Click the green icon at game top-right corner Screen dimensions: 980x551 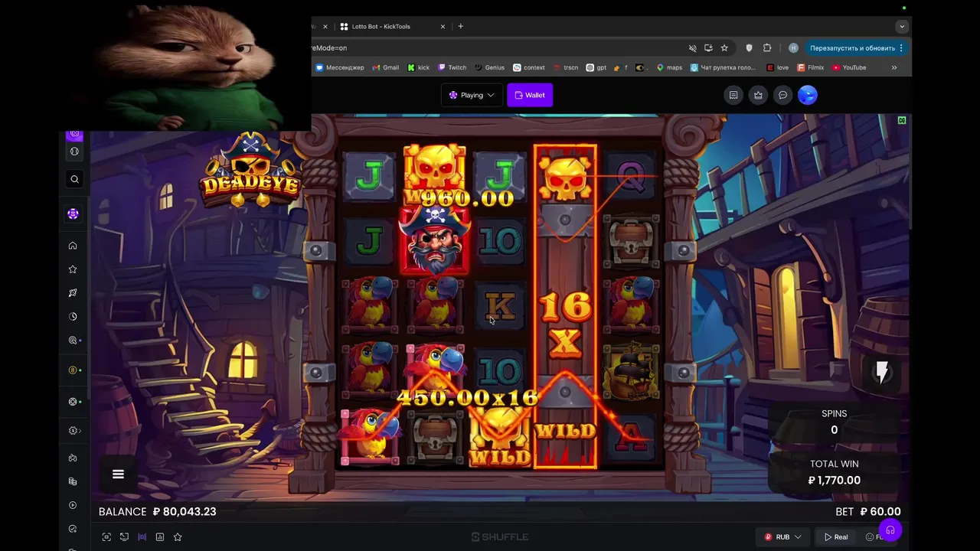click(x=902, y=121)
